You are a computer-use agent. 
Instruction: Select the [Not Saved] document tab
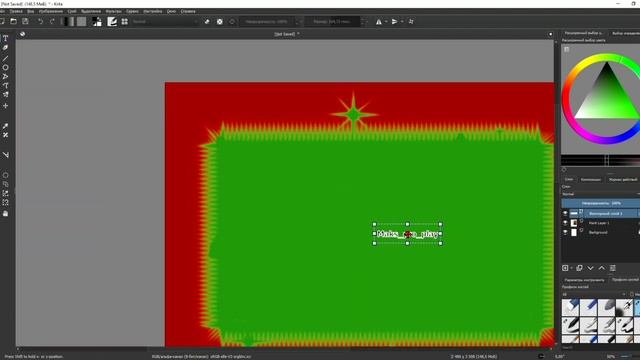[x=287, y=34]
